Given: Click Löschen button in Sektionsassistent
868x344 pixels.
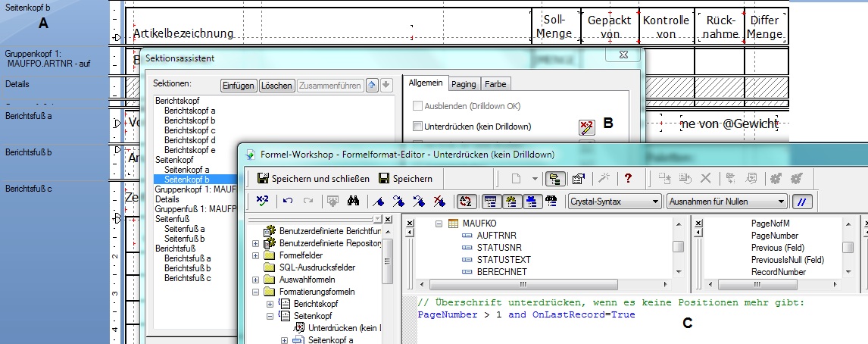Looking at the screenshot, I should (276, 86).
